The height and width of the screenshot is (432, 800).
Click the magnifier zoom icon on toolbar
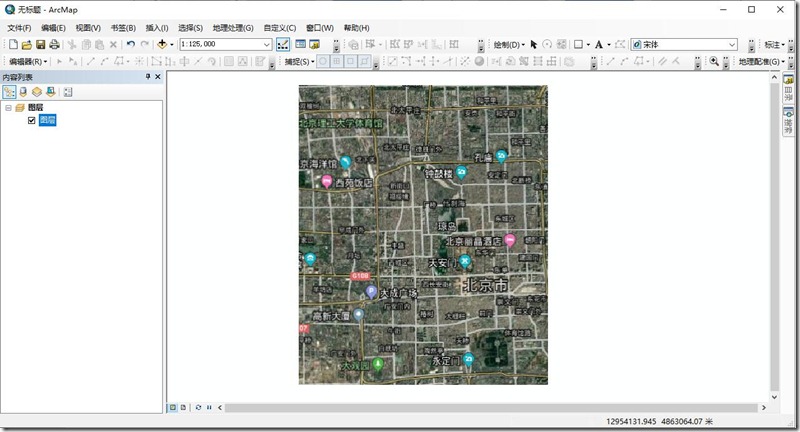(x=714, y=61)
